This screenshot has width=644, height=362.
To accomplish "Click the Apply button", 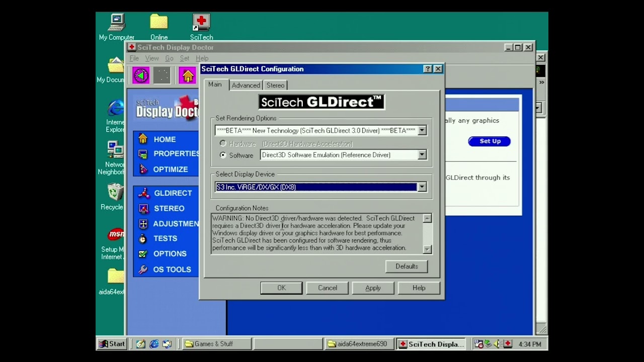I will coord(373,288).
